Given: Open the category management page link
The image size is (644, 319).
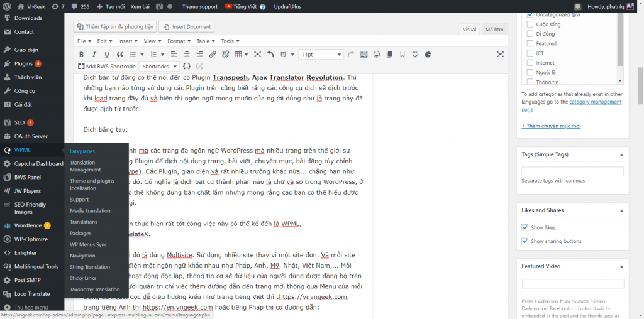Looking at the screenshot, I should point(571,105).
